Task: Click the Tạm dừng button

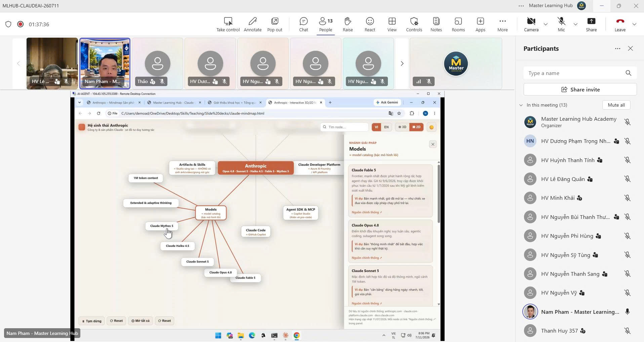Action: [x=92, y=321]
